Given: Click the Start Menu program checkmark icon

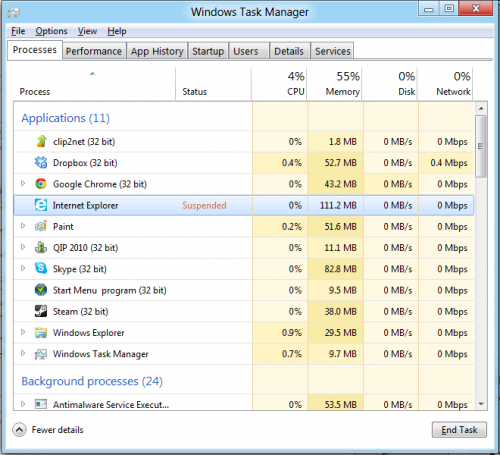Looking at the screenshot, I should click(41, 290).
